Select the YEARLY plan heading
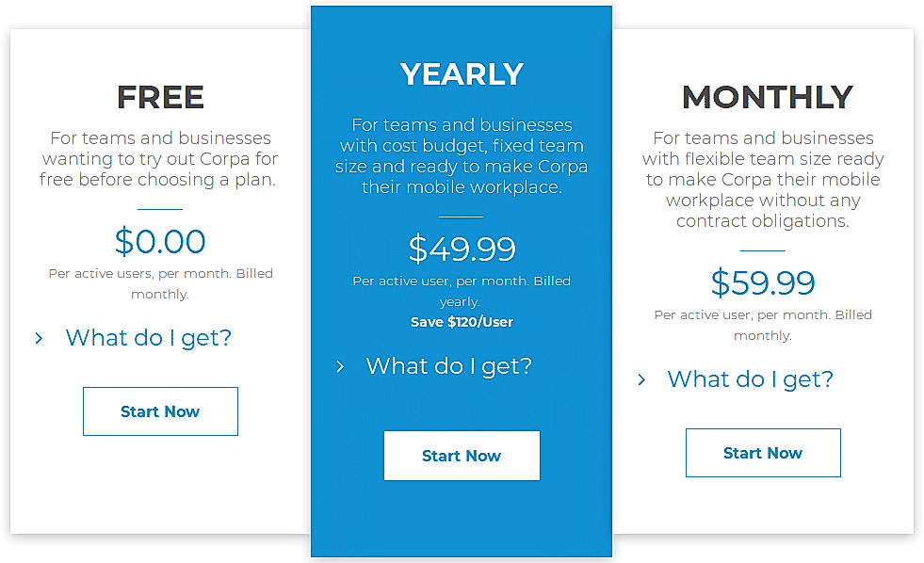The height and width of the screenshot is (563, 924). click(x=462, y=74)
